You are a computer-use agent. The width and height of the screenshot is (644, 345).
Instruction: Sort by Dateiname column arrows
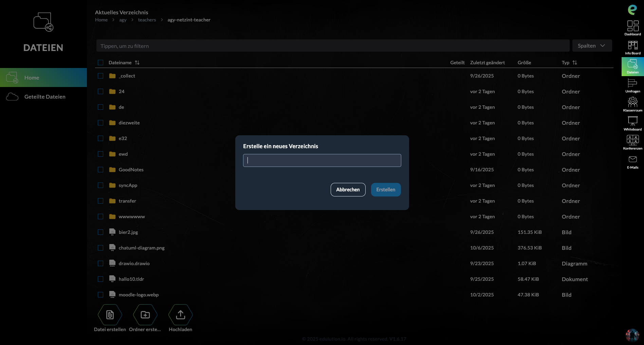pyautogui.click(x=137, y=63)
